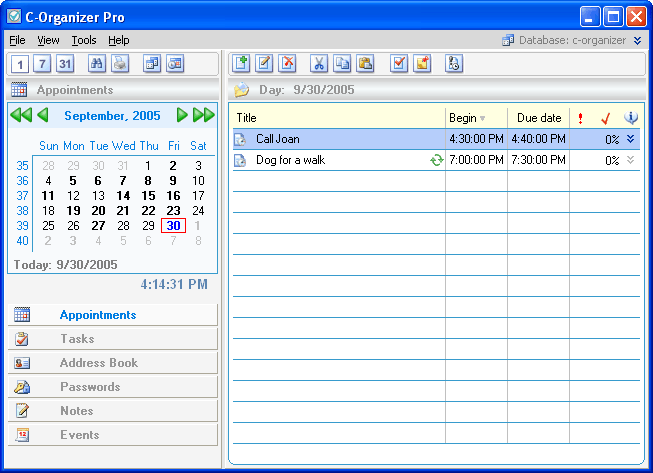Select week 37 in the calendar
This screenshot has width=653, height=473.
click(x=22, y=196)
